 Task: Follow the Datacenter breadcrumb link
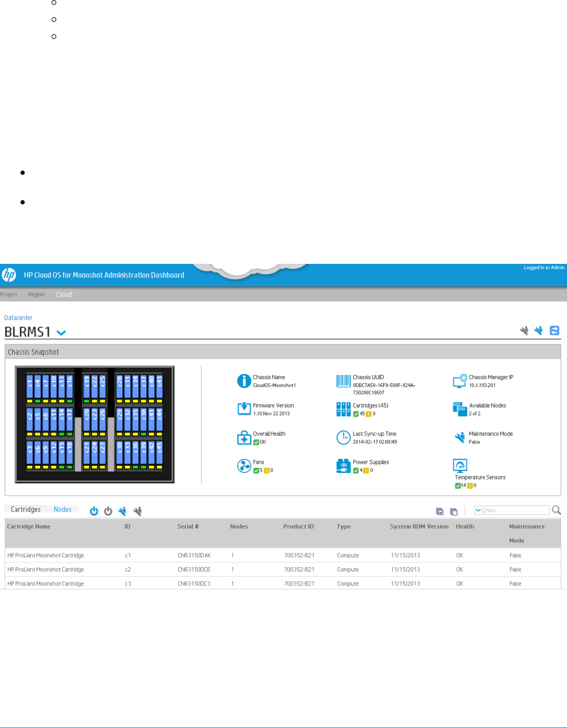[18, 318]
